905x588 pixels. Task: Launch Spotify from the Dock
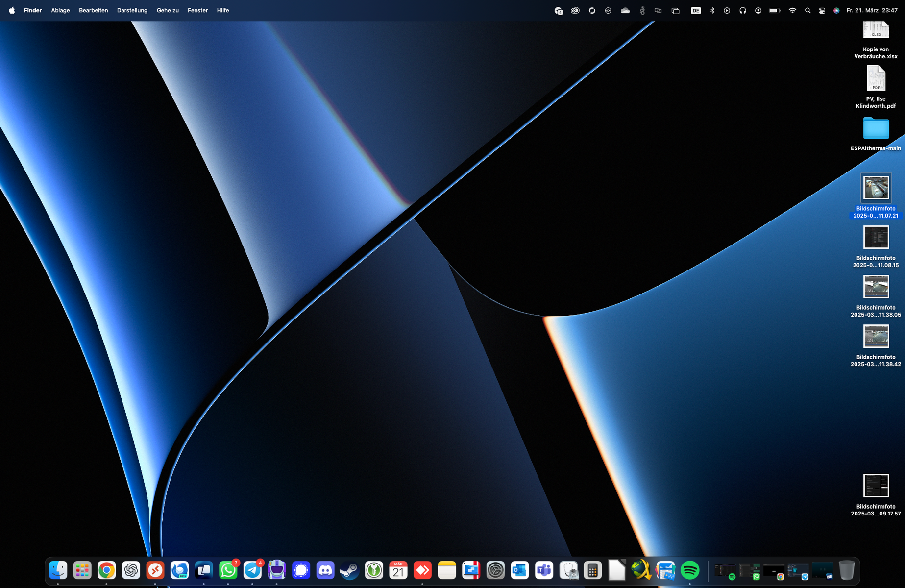pyautogui.click(x=690, y=570)
